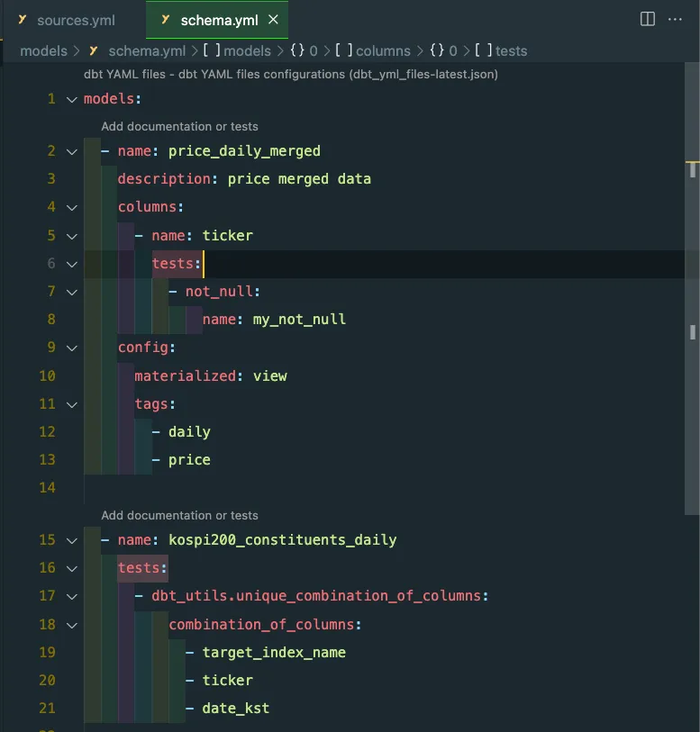Fold the kospi200_constituents_daily model on line 15
Image resolution: width=700 pixels, height=732 pixels.
point(71,540)
